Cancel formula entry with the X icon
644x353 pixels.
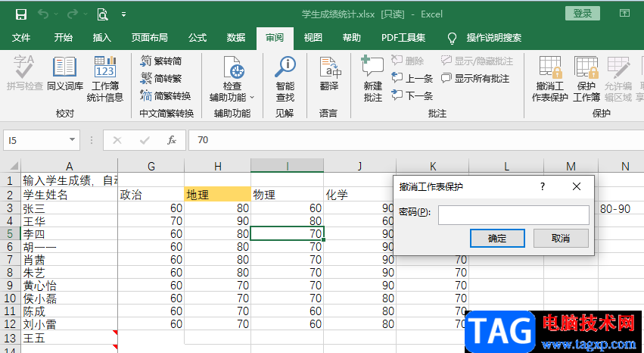[117, 140]
